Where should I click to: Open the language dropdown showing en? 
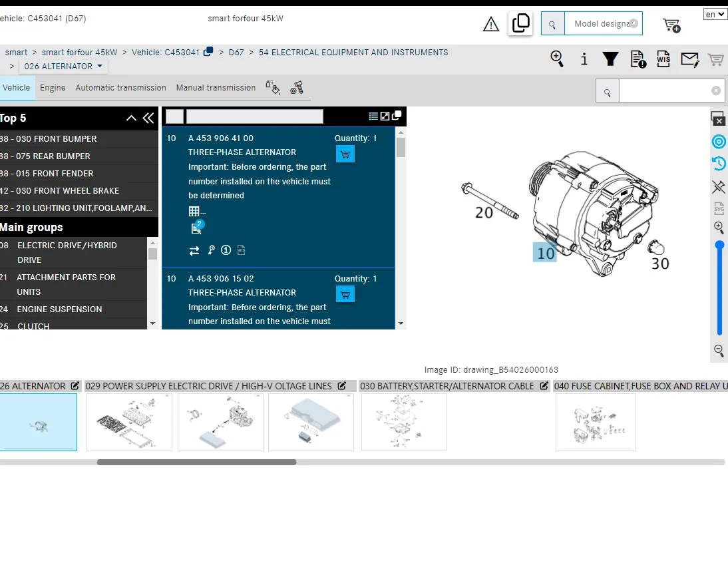tap(715, 15)
